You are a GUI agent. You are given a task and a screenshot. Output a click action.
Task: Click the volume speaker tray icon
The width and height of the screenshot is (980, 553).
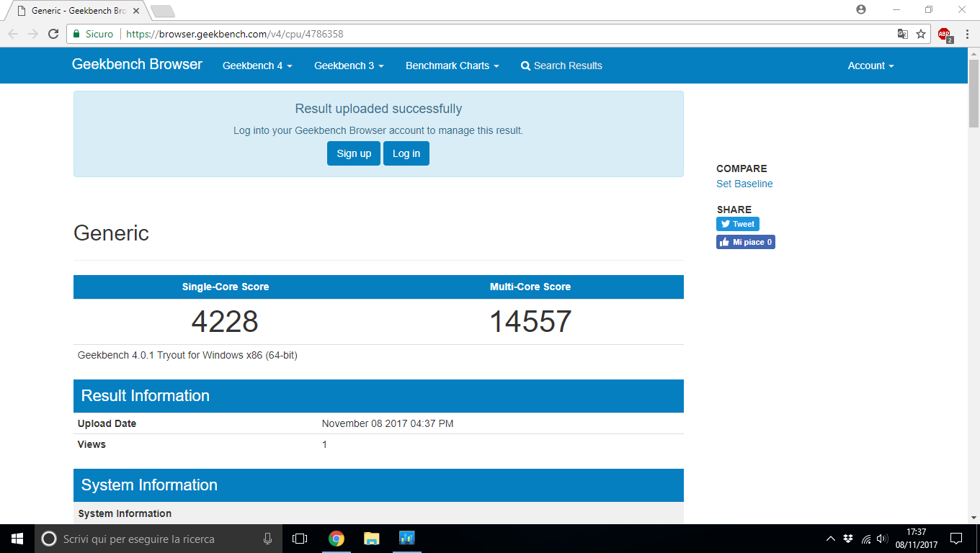[x=883, y=539]
